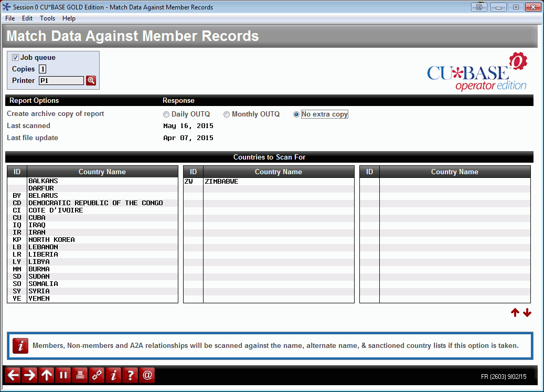
Task: Click the printer lookup magnifier icon
Action: pyautogui.click(x=91, y=80)
